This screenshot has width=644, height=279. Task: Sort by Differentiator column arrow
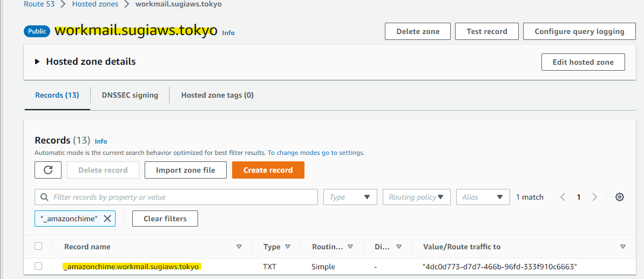coord(398,247)
